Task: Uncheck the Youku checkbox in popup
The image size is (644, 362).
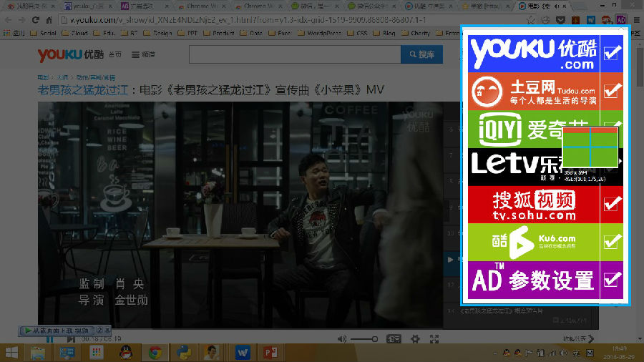Action: click(x=612, y=53)
